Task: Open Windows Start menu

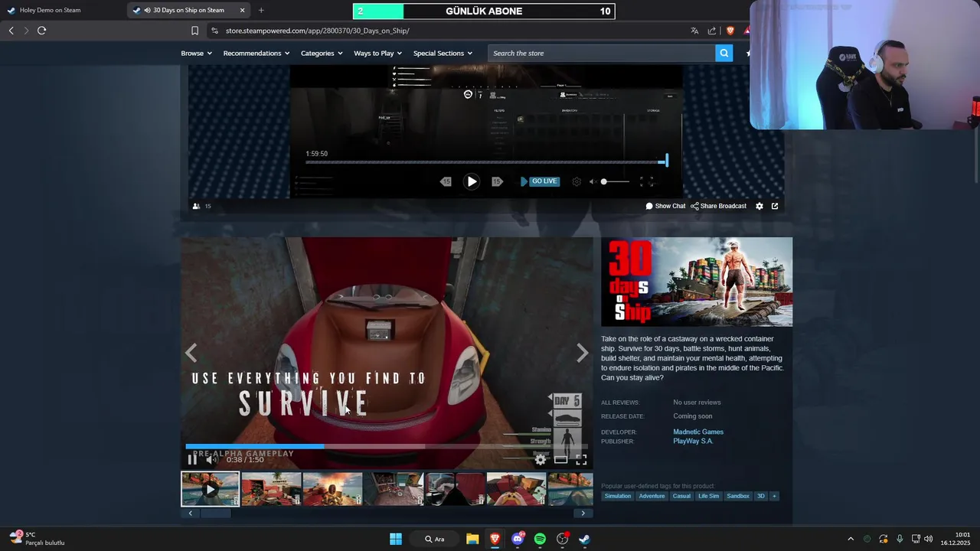Action: (x=396, y=539)
